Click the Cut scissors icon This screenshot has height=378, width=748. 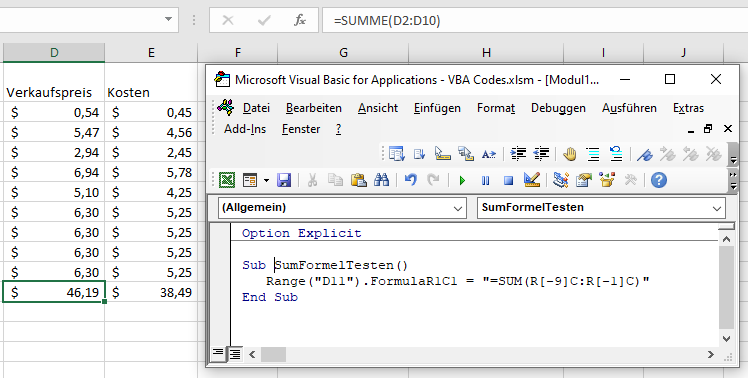312,180
